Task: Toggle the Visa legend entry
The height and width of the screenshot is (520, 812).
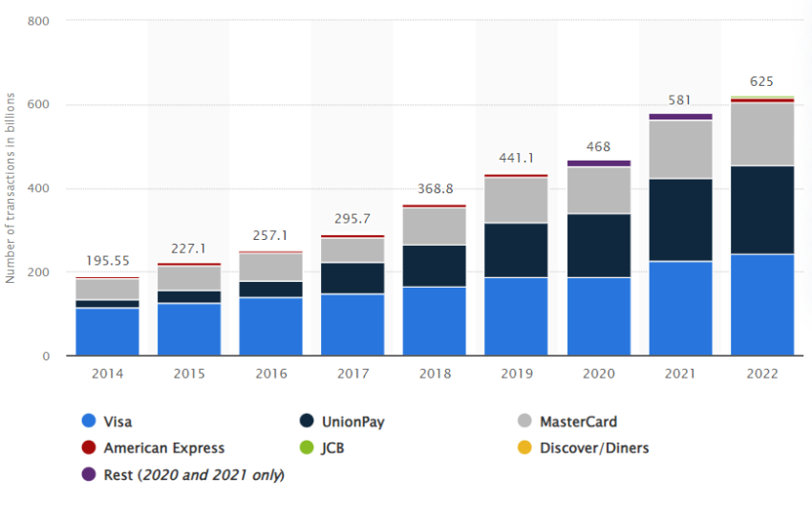Action: point(107,422)
